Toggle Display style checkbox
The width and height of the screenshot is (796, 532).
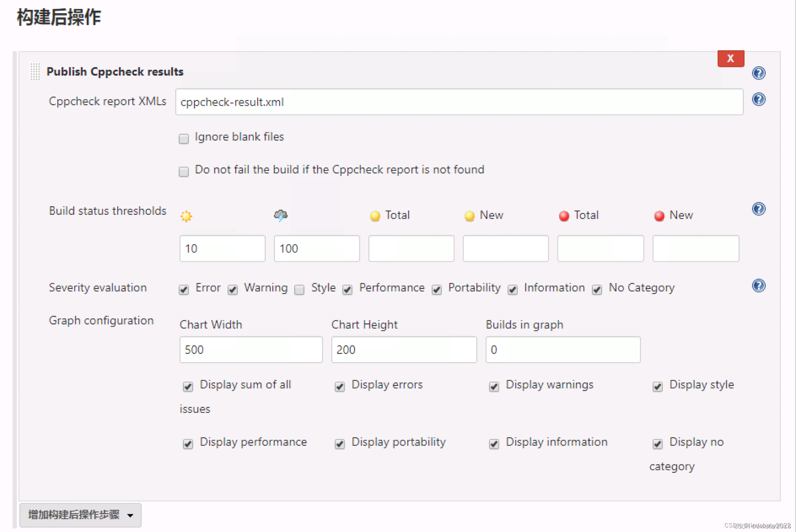[658, 387]
